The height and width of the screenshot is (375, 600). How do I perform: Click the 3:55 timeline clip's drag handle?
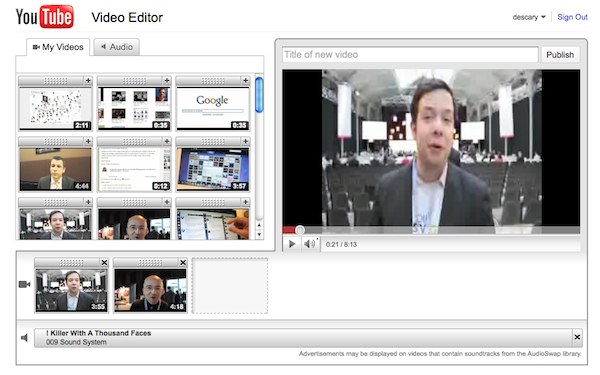72,262
